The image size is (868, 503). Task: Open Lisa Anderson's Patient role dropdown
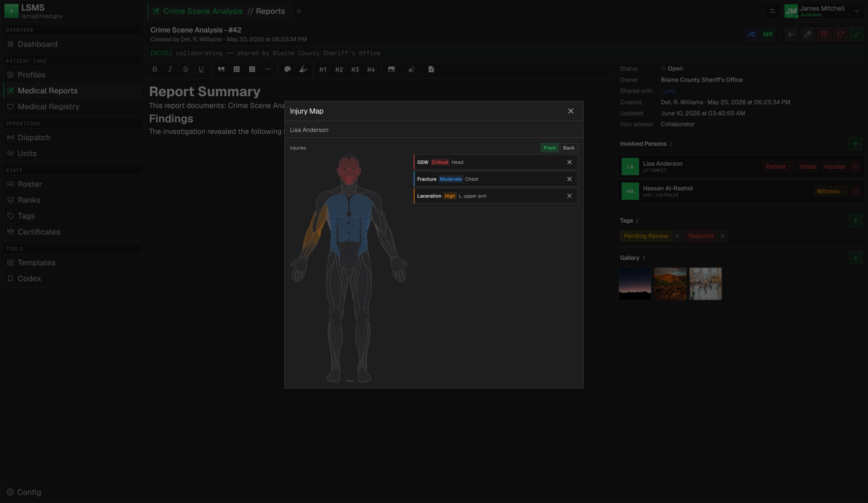779,167
